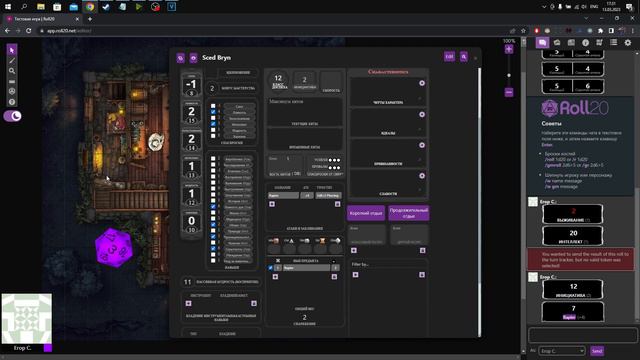This screenshot has height=360, width=640.
Task: Click the Егор С. player avatar thumbnail
Action: (27, 319)
